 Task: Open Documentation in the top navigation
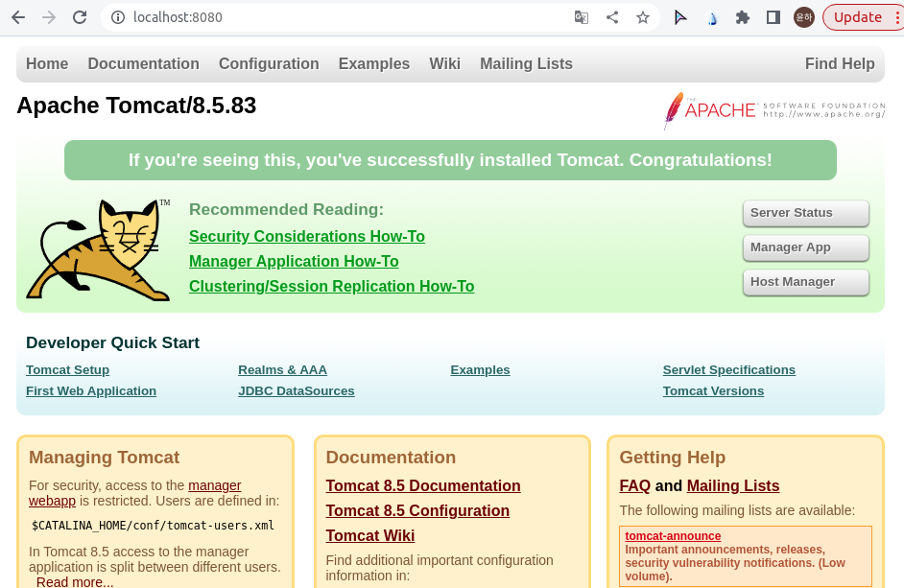[x=144, y=63]
